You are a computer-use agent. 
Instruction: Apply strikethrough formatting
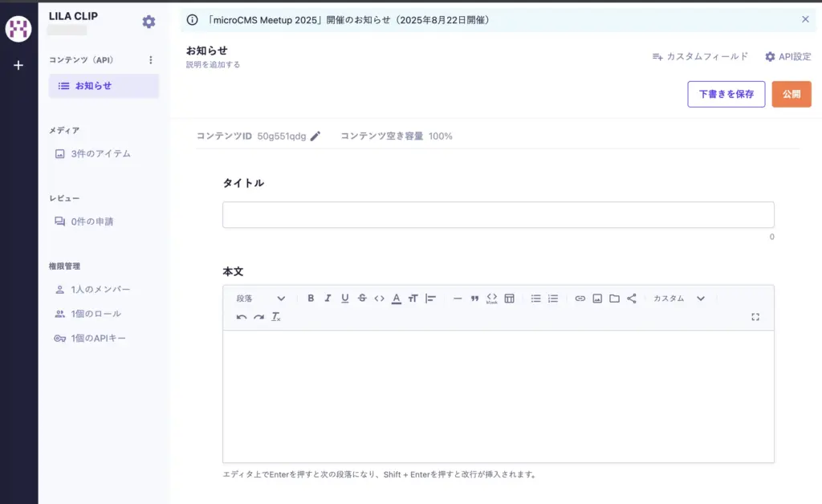pos(362,298)
